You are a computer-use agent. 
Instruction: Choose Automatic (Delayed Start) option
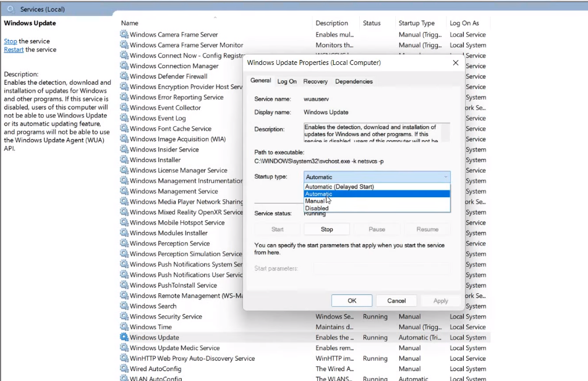[x=377, y=187]
